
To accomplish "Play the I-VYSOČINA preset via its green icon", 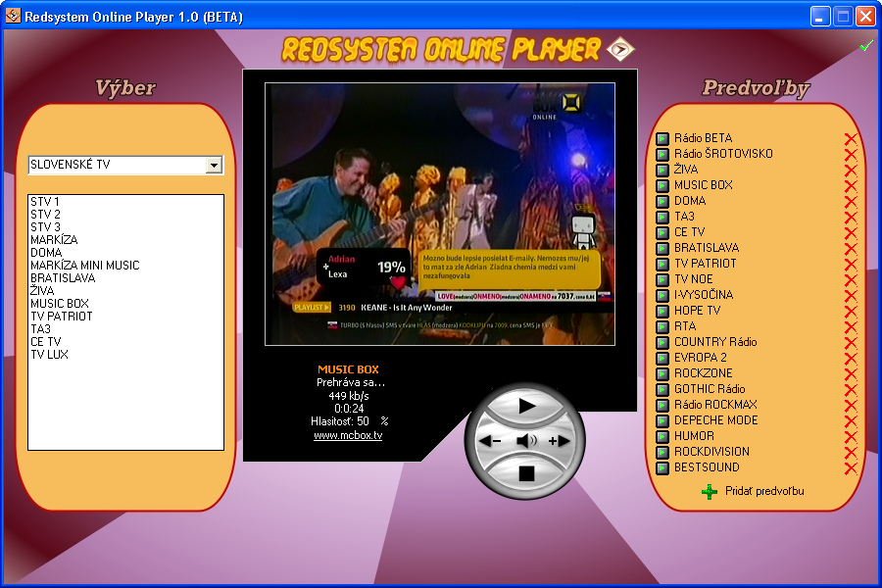I will coord(662,295).
